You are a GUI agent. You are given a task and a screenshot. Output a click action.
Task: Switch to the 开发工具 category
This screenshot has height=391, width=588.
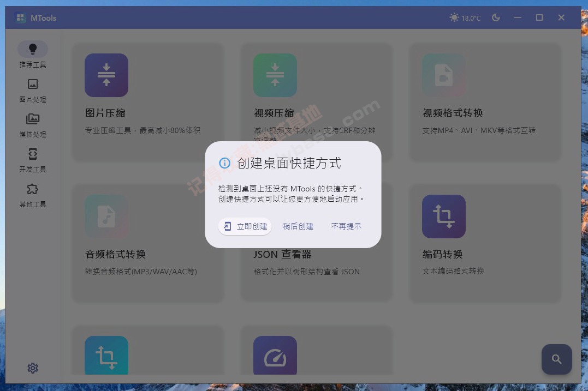[33, 154]
